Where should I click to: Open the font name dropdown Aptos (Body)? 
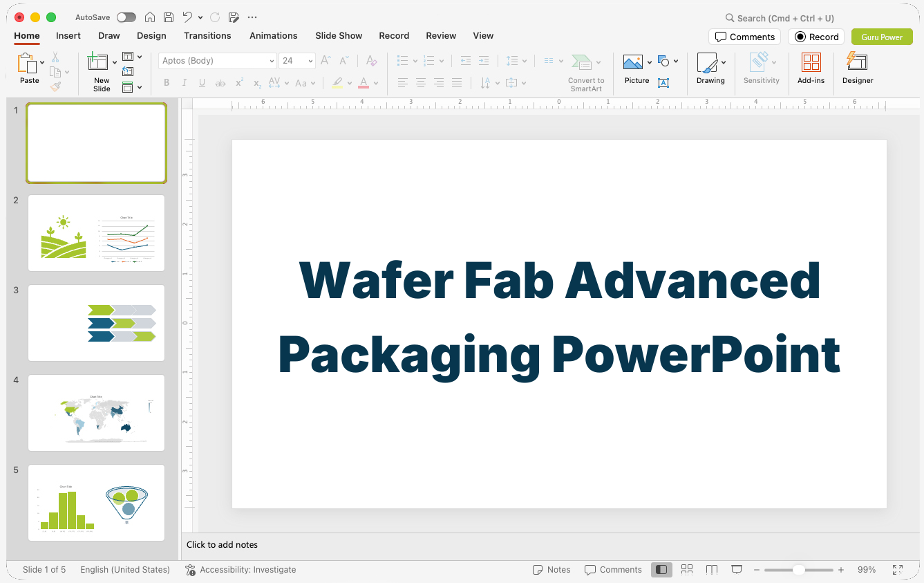pos(218,61)
